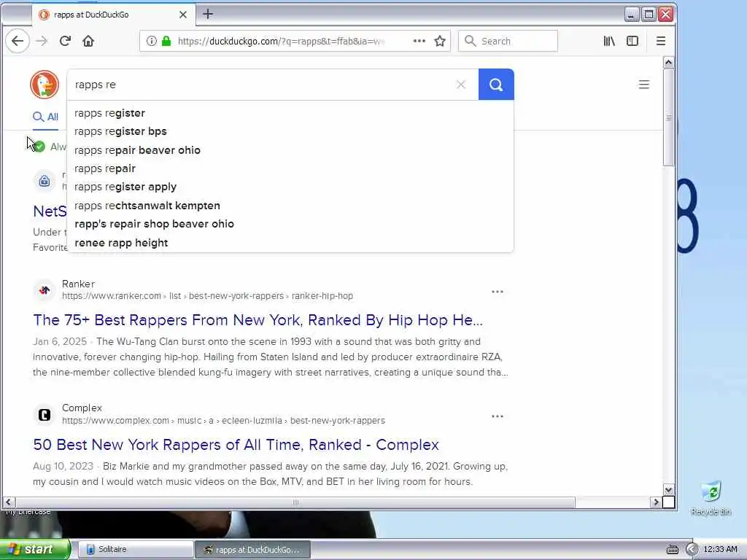Toggle the sidebar view icon
Image resolution: width=747 pixels, height=560 pixels.
(x=632, y=41)
